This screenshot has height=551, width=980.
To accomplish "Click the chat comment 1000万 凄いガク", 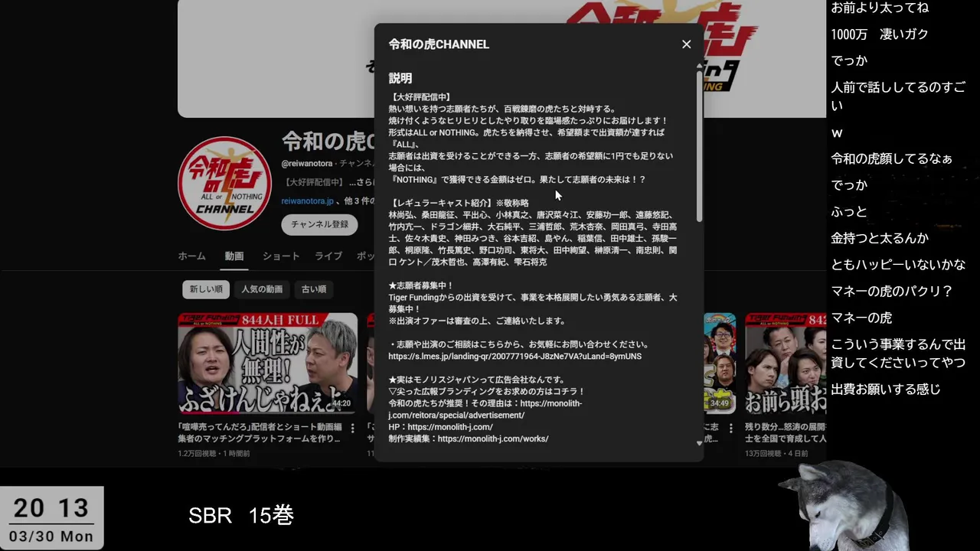I will coord(880,34).
